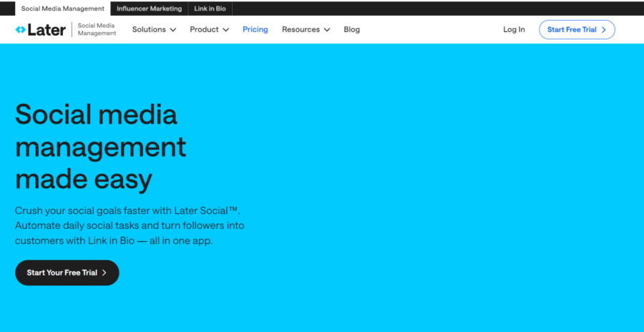644x332 pixels.
Task: Click the Log In link
Action: pos(514,30)
